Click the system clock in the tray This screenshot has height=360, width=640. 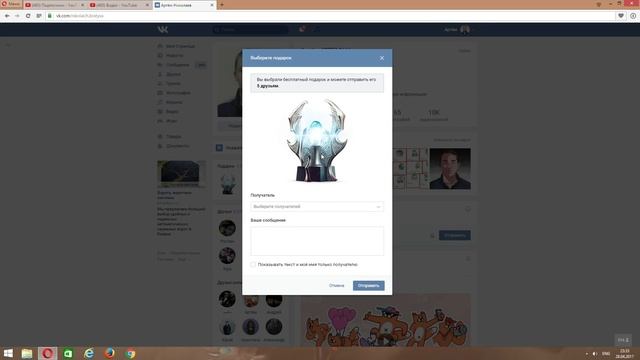click(625, 353)
